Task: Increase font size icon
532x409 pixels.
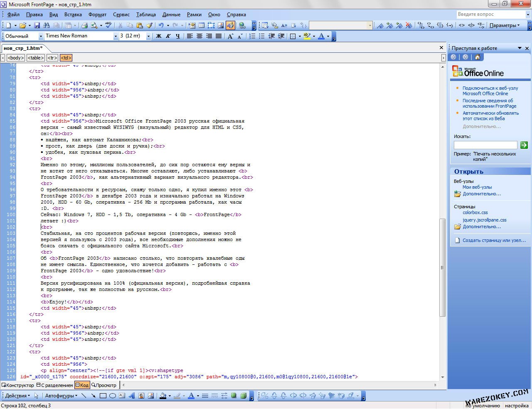Action: pos(230,36)
